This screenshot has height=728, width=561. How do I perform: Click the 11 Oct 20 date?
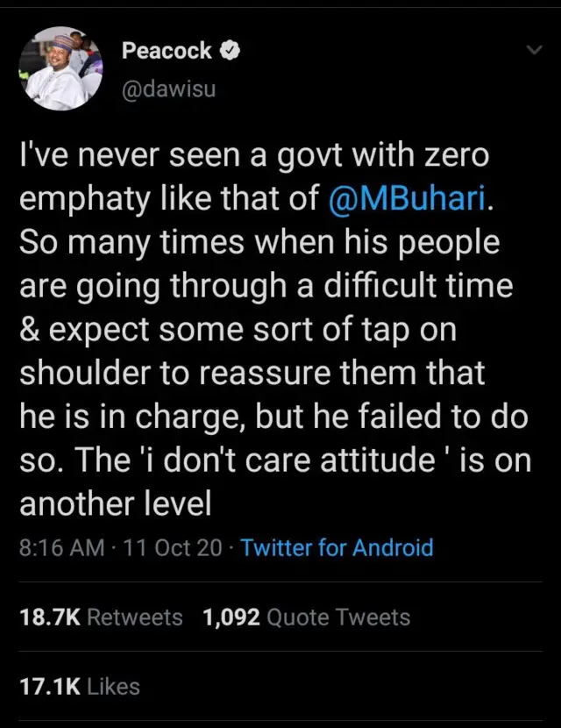pos(173,548)
